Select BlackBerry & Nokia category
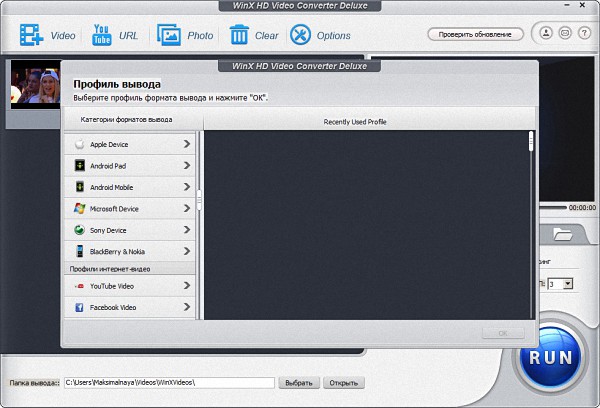600x408 pixels. pos(118,251)
